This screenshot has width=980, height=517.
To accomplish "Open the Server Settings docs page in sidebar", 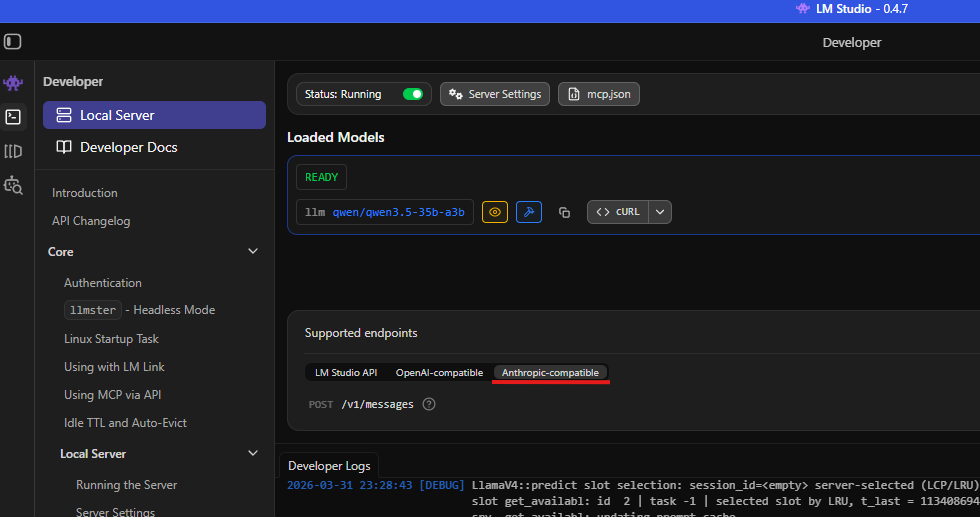I will pos(115,511).
